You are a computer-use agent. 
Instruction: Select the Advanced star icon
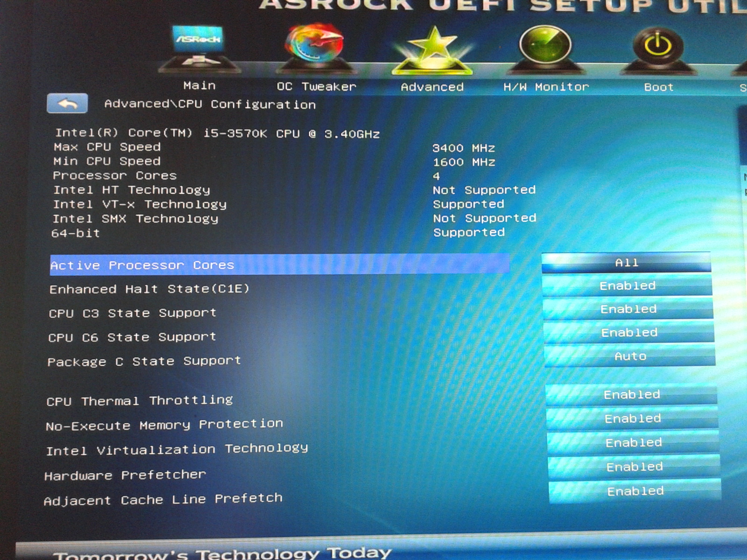(x=433, y=50)
